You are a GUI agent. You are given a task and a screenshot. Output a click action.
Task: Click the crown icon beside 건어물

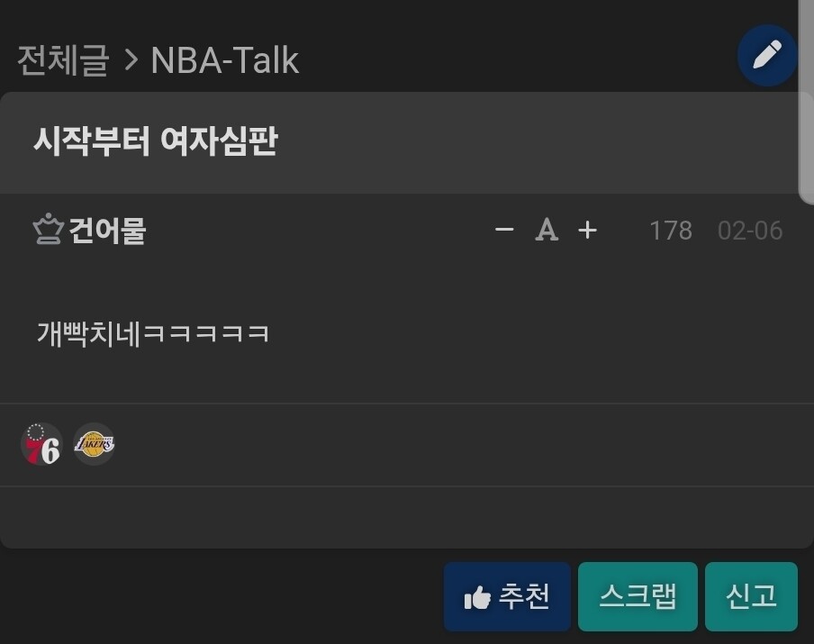point(48,229)
